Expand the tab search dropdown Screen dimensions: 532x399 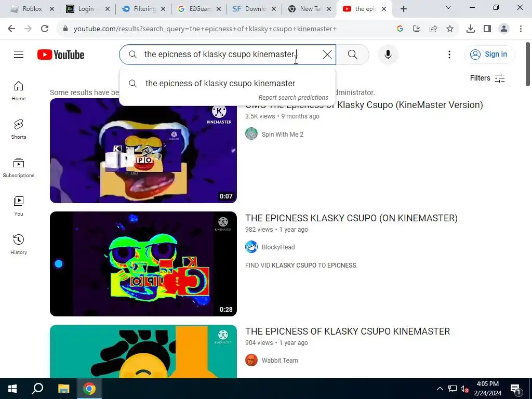coord(448,7)
